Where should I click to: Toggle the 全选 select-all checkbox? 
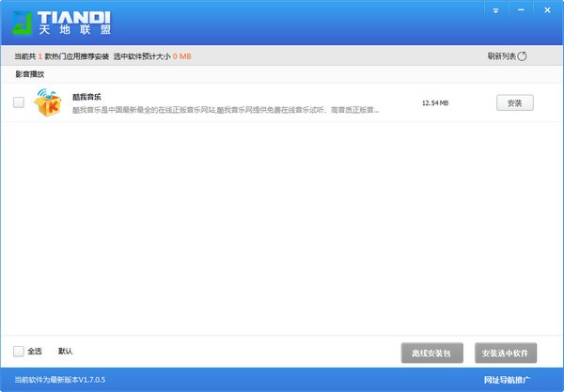click(19, 351)
